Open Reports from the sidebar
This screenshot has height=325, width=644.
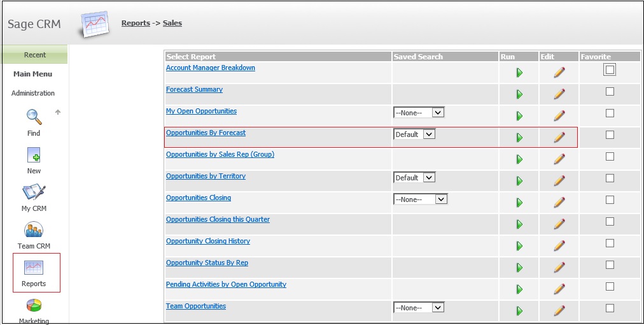(x=34, y=268)
